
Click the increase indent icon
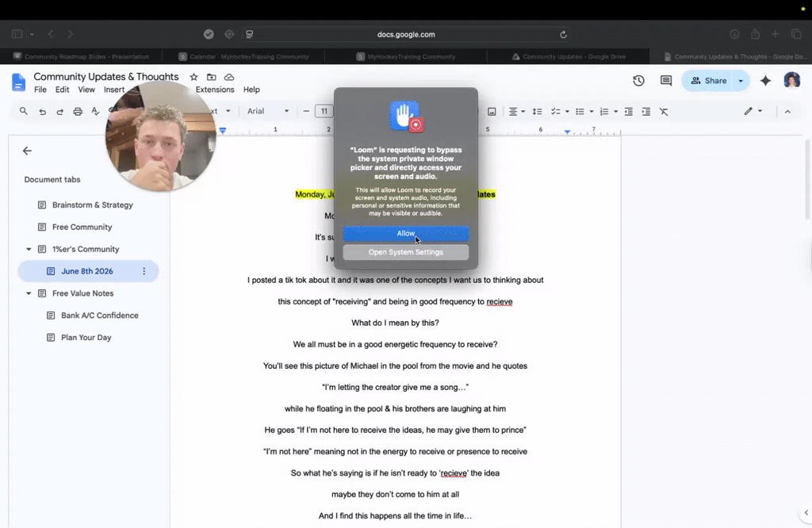645,111
